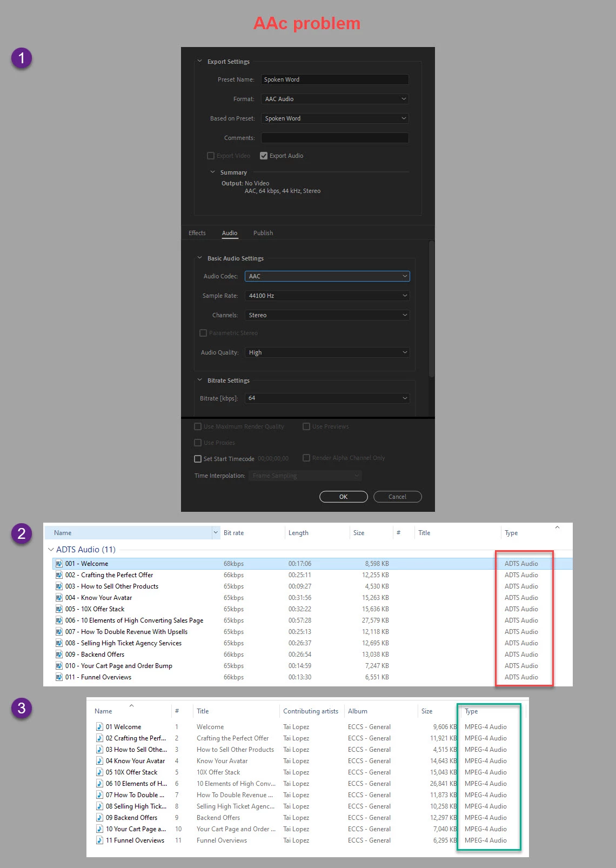Open the Bitrate [kbps] dropdown
This screenshot has width=616, height=868.
[x=327, y=398]
